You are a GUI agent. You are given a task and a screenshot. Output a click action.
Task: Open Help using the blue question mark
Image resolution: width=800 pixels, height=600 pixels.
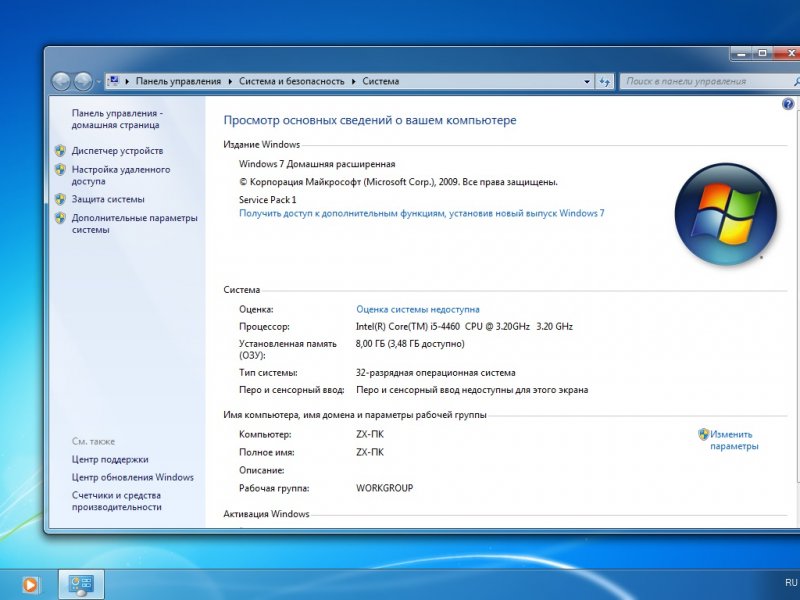click(x=788, y=104)
